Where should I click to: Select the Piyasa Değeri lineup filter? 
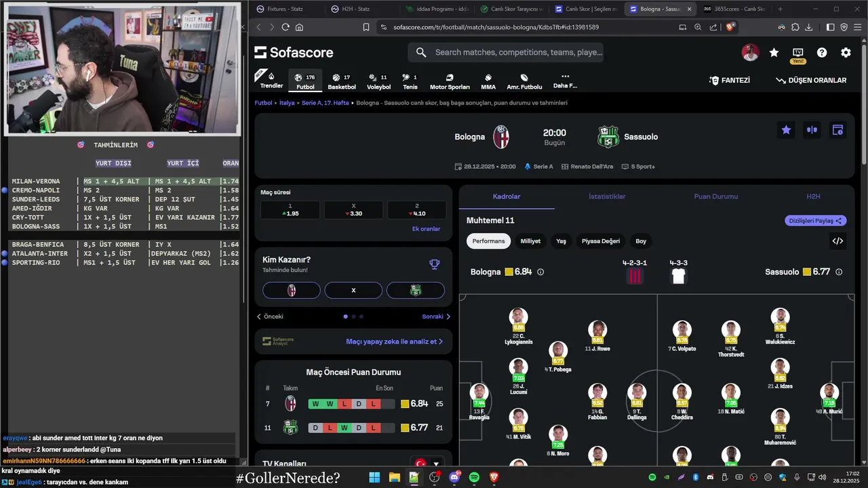601,241
